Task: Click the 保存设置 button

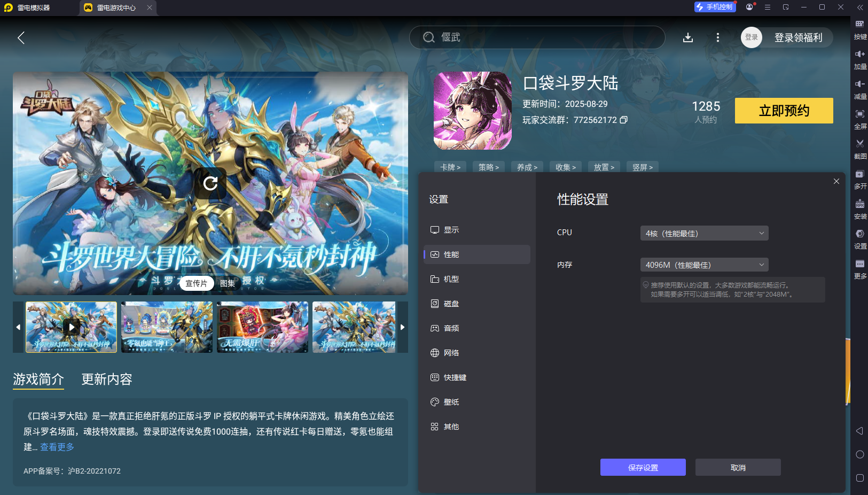Action: coord(643,467)
